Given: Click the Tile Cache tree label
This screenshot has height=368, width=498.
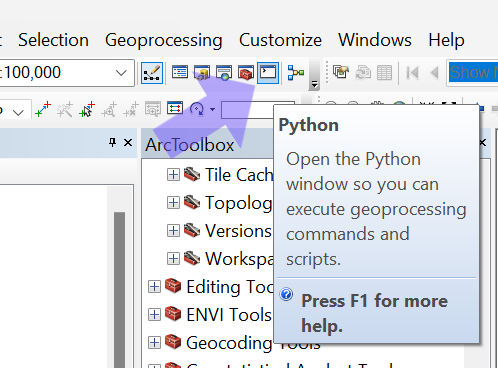Looking at the screenshot, I should [239, 175].
